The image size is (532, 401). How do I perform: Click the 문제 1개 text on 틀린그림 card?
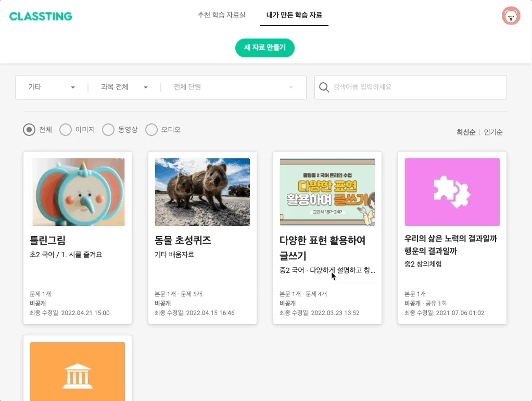(41, 294)
